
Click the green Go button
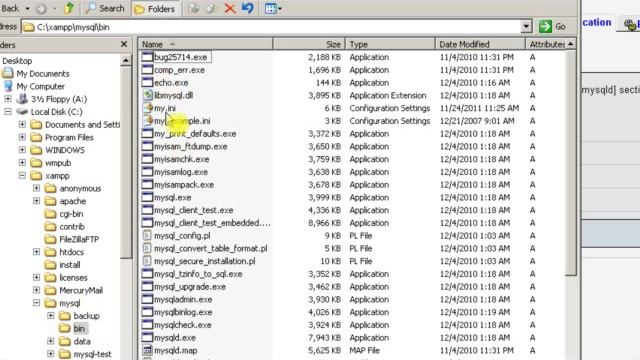point(552,27)
